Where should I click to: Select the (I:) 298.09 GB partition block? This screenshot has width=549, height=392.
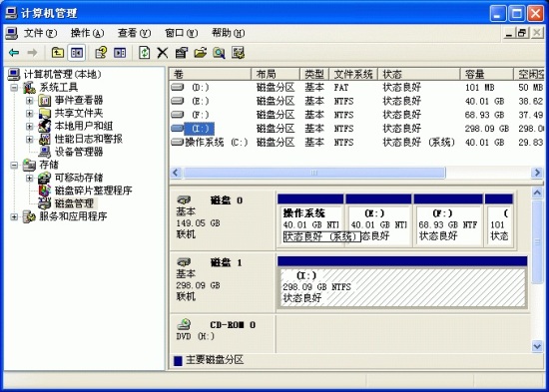(x=402, y=287)
